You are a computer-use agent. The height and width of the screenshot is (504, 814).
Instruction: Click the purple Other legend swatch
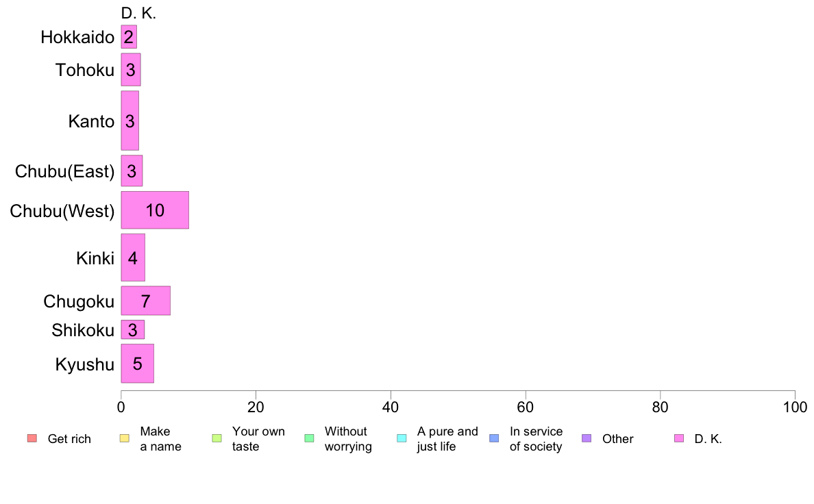(x=587, y=438)
